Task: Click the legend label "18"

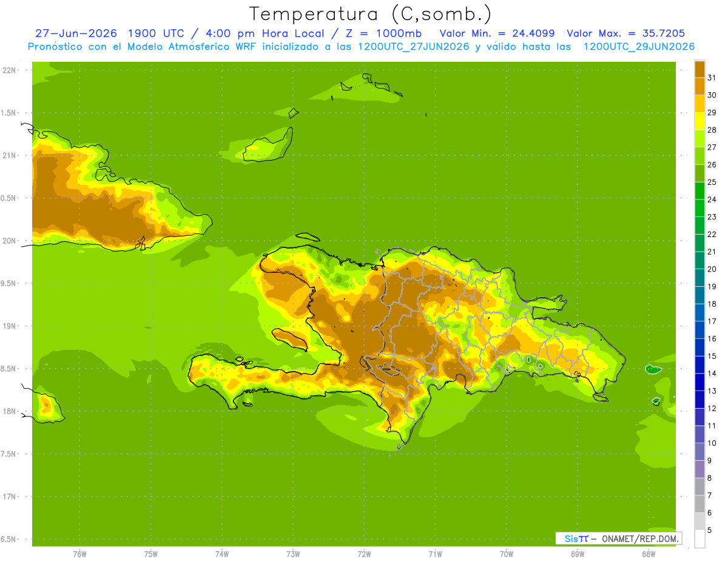Action: pyautogui.click(x=712, y=304)
